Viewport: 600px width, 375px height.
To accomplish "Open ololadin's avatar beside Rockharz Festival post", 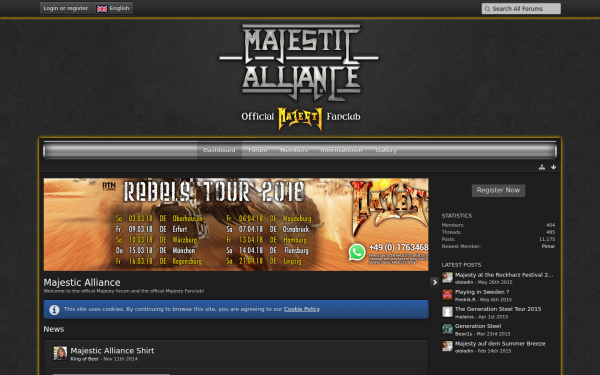I will (447, 277).
